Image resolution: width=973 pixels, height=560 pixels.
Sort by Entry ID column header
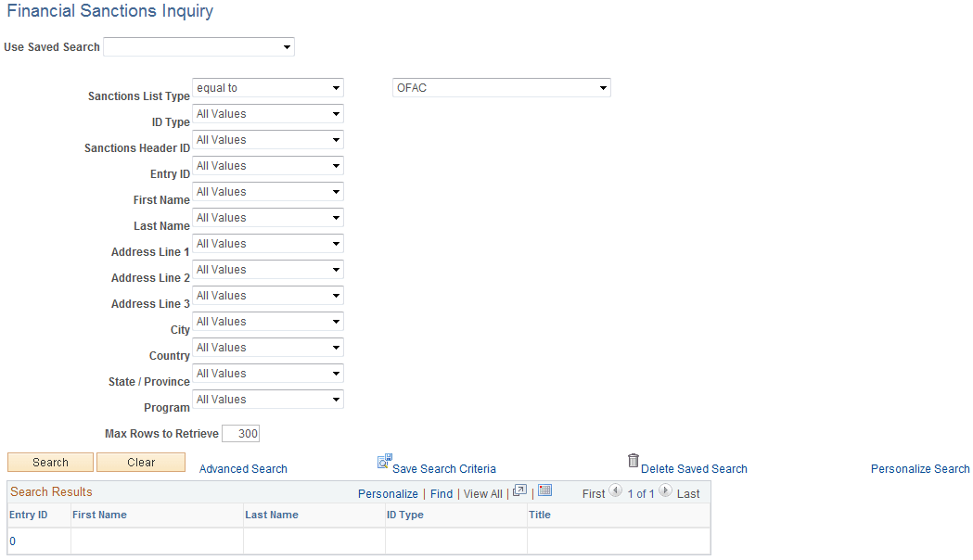(28, 515)
